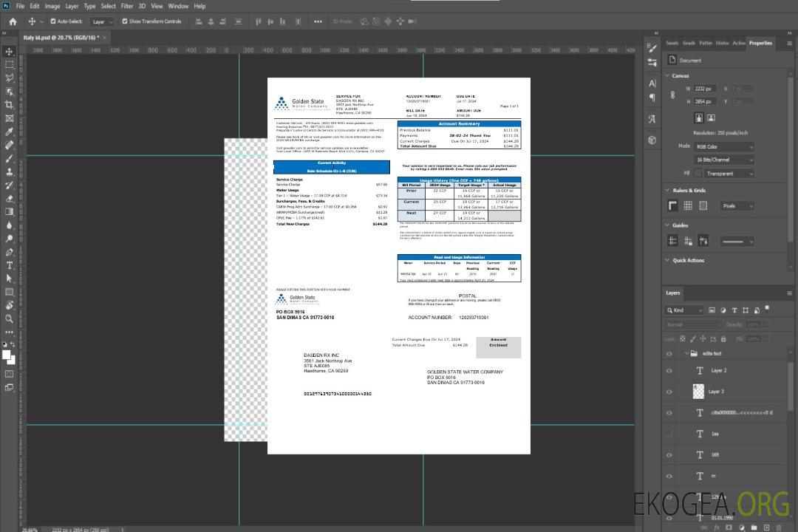Toggle the layer filter on/off switch

[x=767, y=309]
